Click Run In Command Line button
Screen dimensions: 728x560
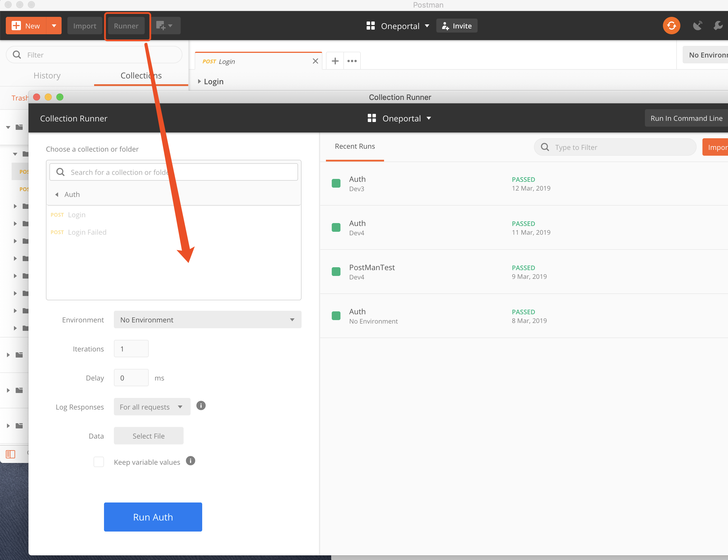point(686,118)
